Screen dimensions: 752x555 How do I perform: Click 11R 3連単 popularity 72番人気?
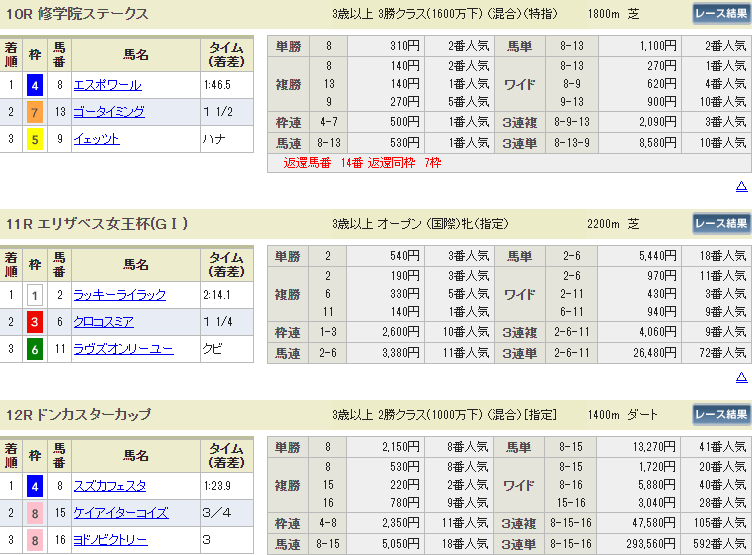(x=722, y=354)
